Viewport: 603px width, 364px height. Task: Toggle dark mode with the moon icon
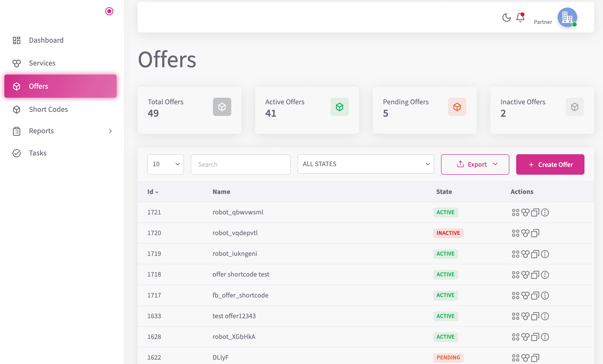coord(506,17)
